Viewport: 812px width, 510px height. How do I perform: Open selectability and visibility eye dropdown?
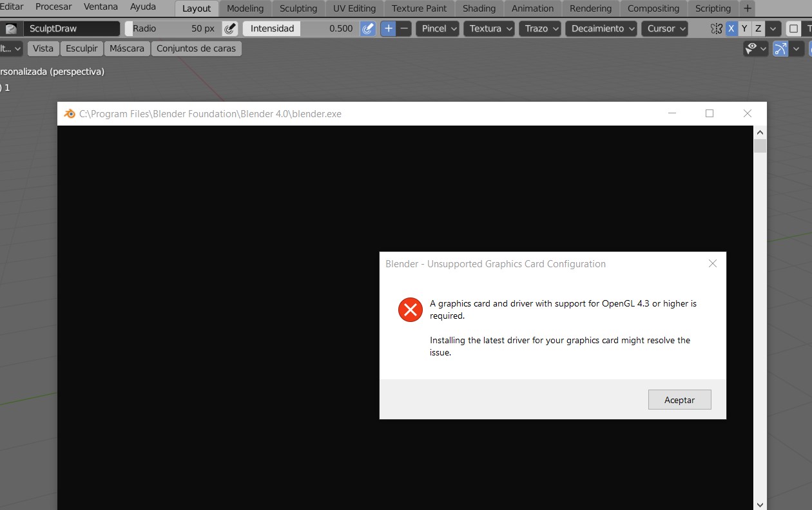(756, 49)
